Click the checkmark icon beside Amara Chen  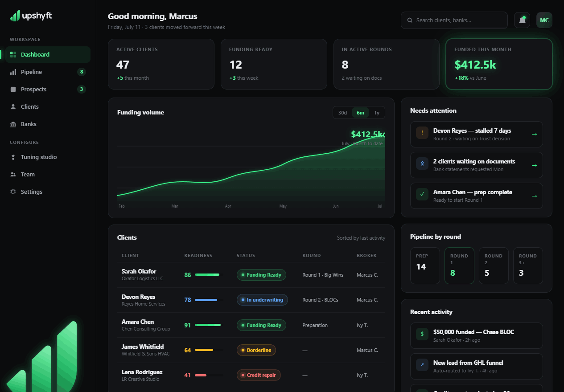coord(422,194)
